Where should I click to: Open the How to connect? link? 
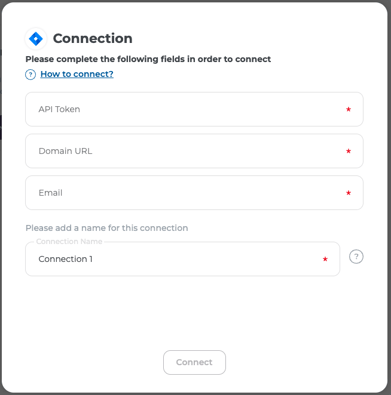(77, 74)
